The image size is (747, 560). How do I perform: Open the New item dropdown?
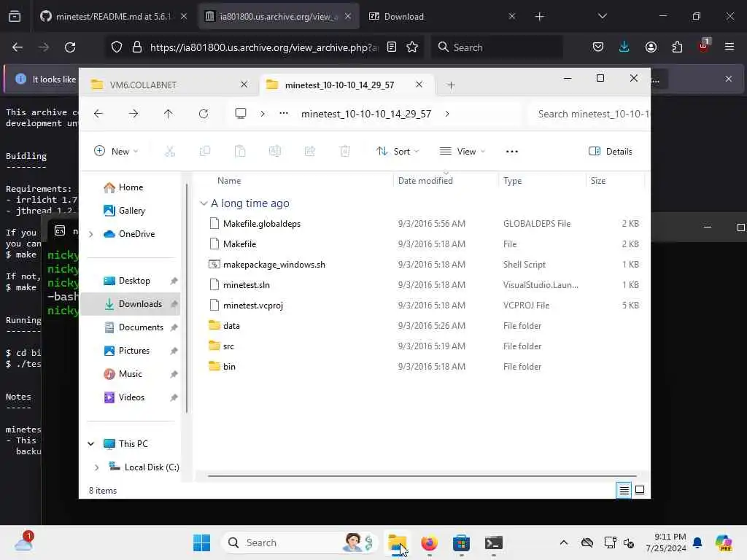116,152
